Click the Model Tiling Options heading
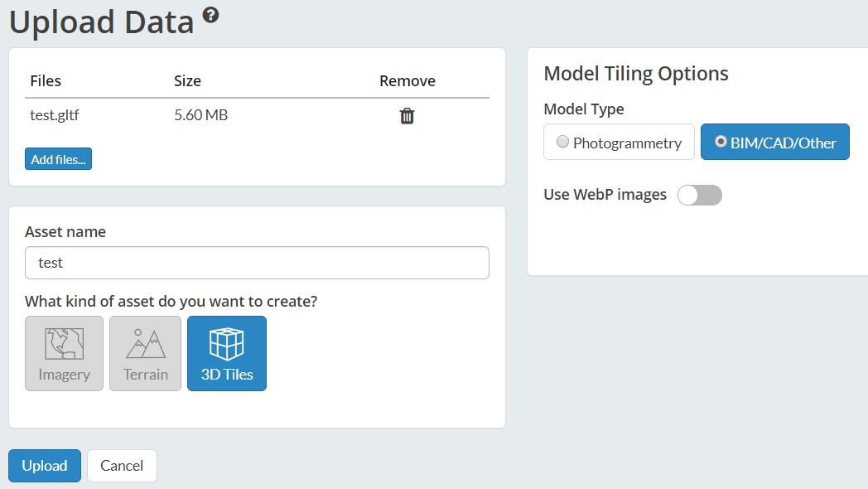 [x=635, y=73]
